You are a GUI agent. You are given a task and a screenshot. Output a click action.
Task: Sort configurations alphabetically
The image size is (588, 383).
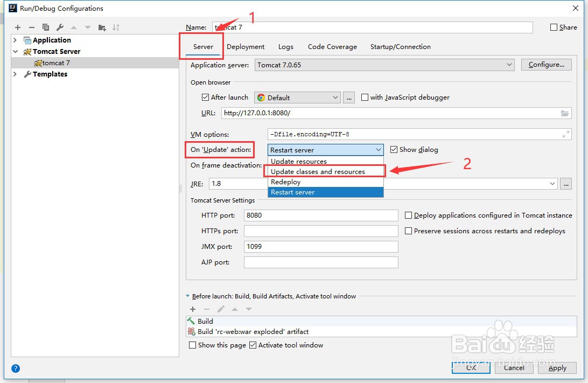point(116,27)
